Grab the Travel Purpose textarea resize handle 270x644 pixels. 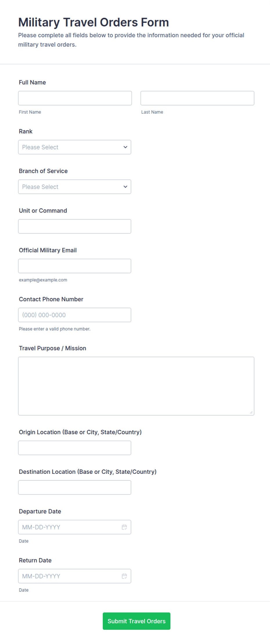251,412
